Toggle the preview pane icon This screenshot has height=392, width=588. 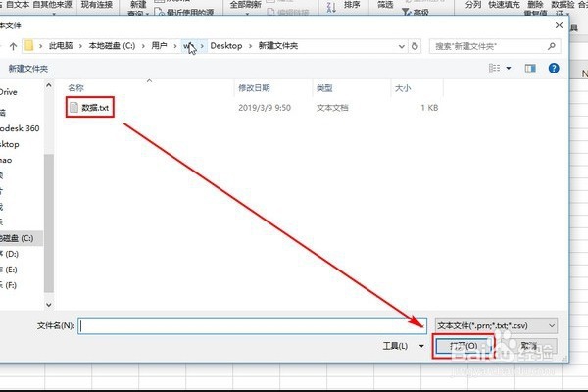pyautogui.click(x=530, y=68)
